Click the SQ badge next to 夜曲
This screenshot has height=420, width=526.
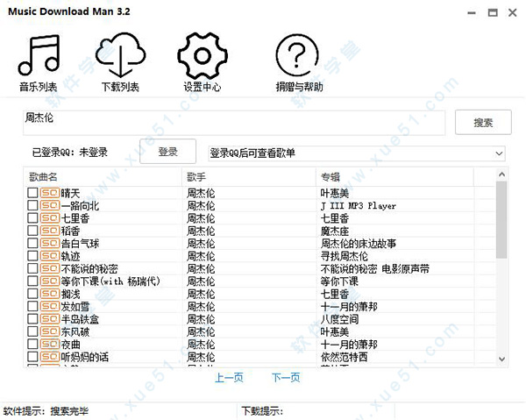(50, 345)
